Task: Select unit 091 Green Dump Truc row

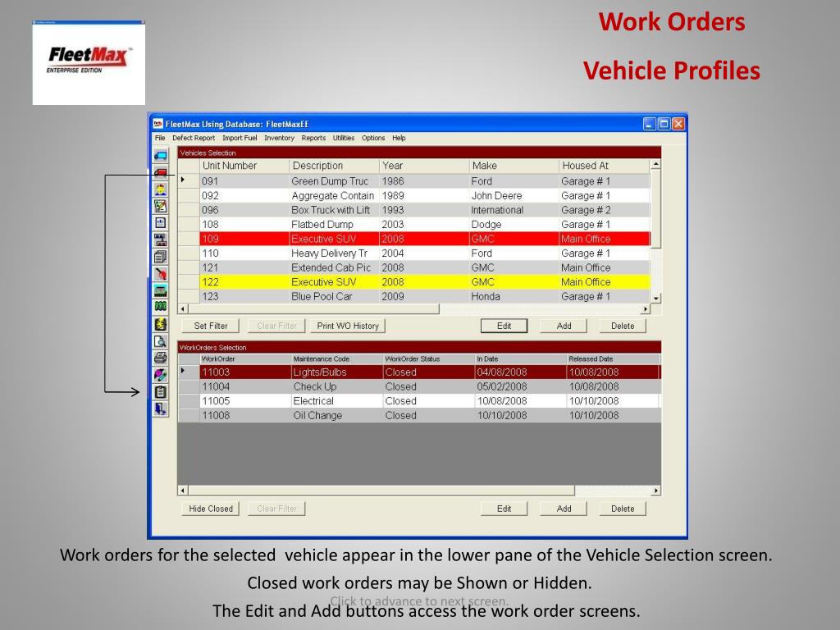Action: (x=414, y=181)
